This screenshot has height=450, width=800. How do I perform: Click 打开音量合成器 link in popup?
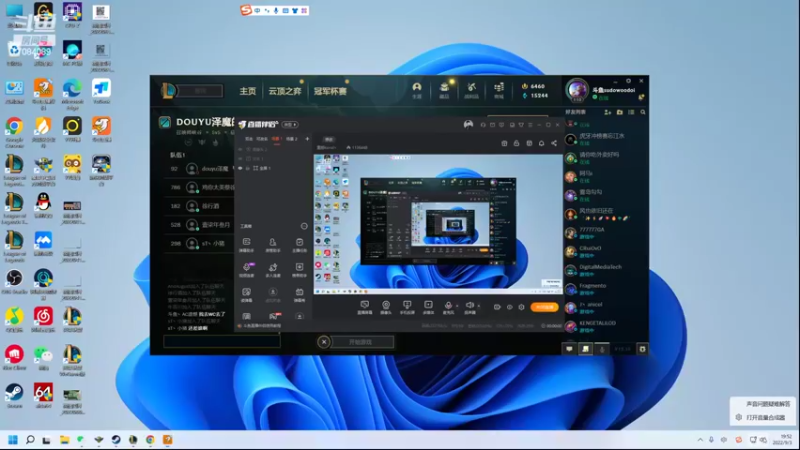coord(765,417)
